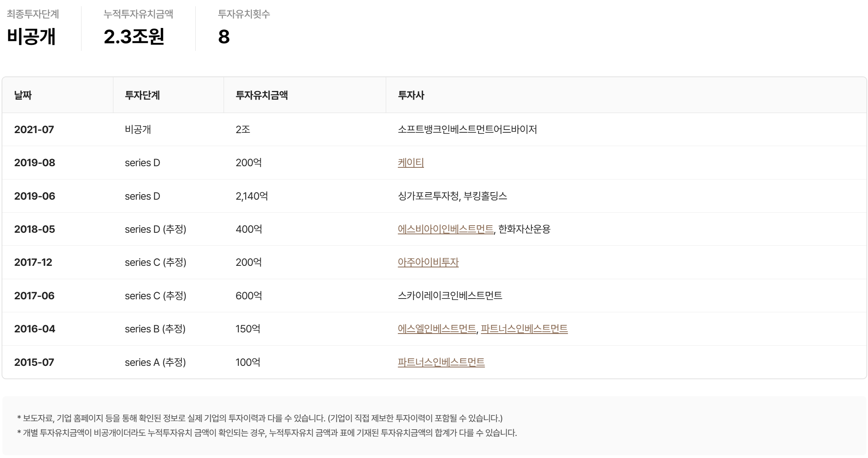Select the 2019-06 date cell

point(35,196)
